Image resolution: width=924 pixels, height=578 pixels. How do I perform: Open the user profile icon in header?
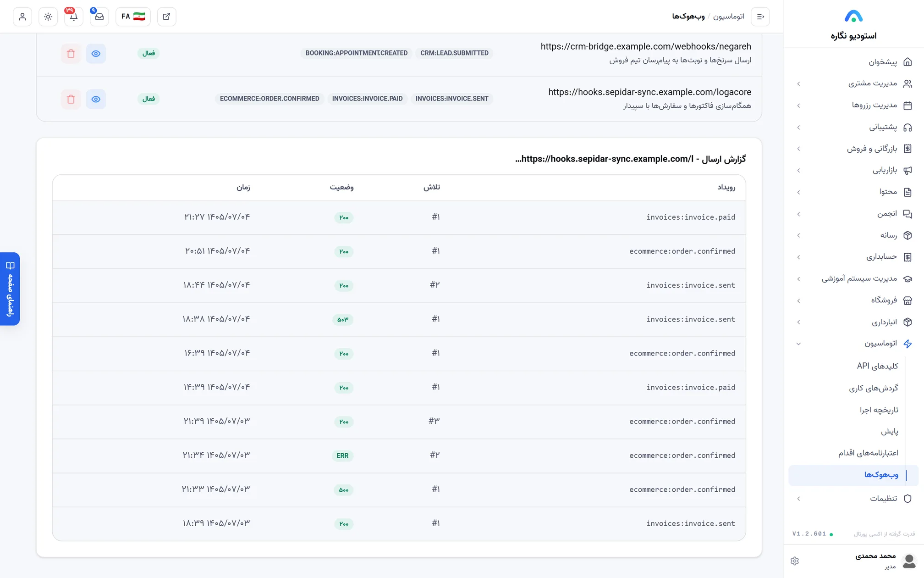[22, 17]
